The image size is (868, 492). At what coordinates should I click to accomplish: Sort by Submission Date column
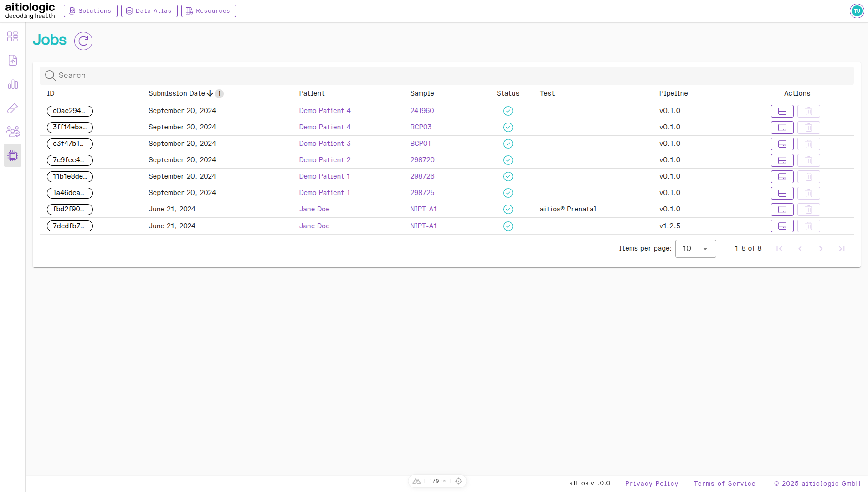click(x=177, y=93)
